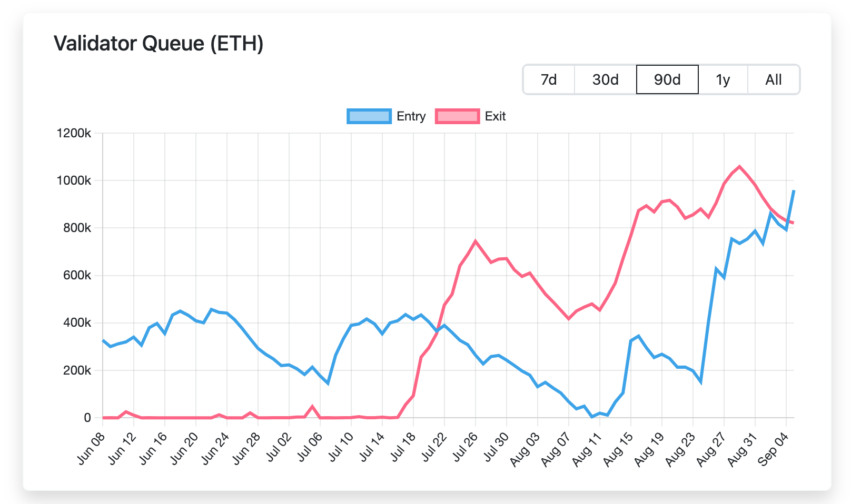Select the 90d time range

click(667, 79)
